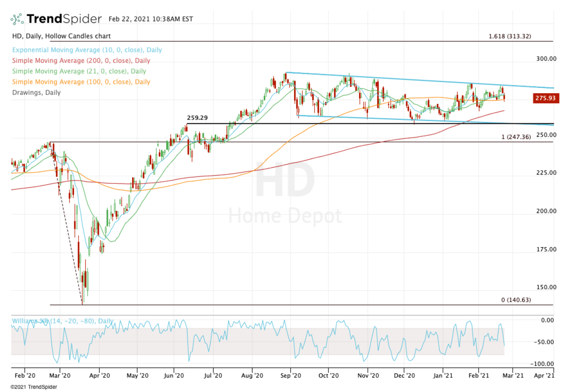Click the Nov '20 date axis label
Viewport: 570px width, 392px height.
(368, 375)
